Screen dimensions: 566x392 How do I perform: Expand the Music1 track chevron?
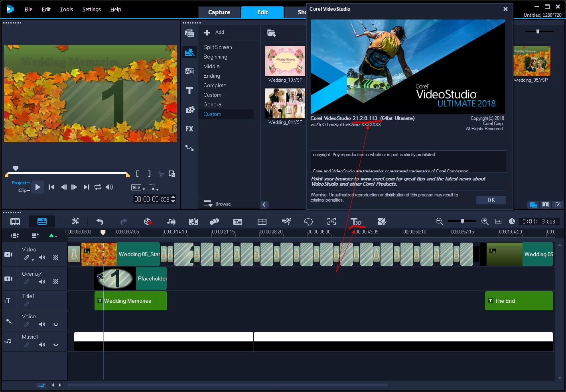(x=56, y=345)
